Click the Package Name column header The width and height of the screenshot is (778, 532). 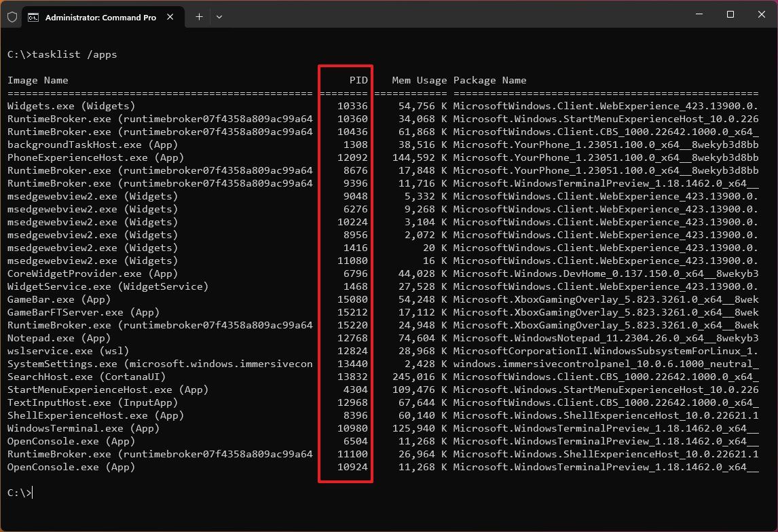[489, 80]
